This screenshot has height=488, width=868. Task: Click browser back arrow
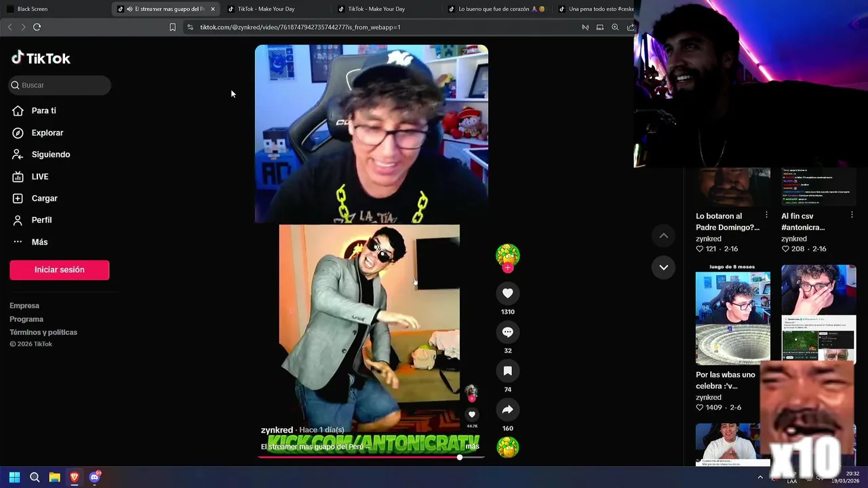coord(9,27)
